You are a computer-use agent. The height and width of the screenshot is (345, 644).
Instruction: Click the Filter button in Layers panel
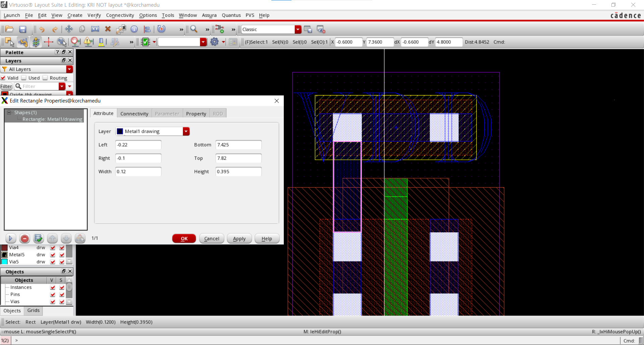coord(6,86)
